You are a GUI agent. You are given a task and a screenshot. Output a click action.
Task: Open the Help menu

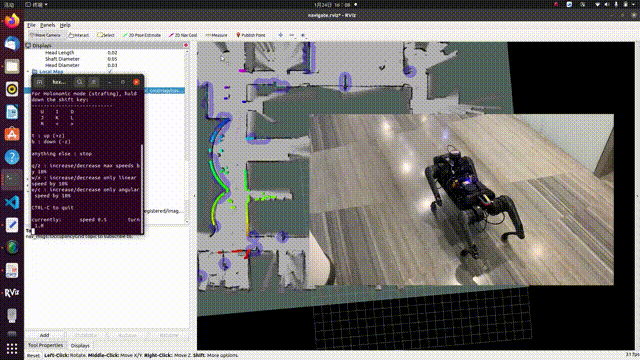[65, 25]
